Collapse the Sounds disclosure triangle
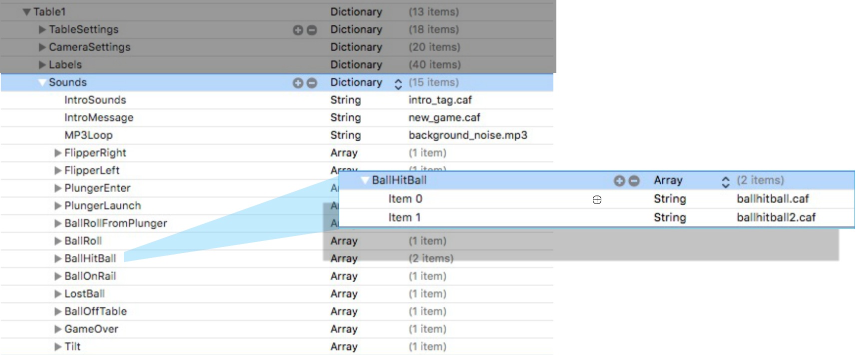The width and height of the screenshot is (868, 355). click(42, 82)
